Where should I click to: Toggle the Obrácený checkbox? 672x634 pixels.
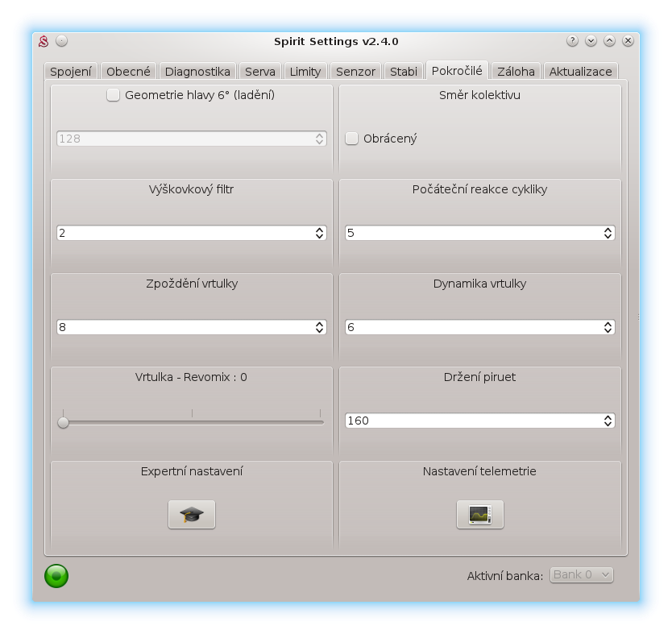(352, 139)
